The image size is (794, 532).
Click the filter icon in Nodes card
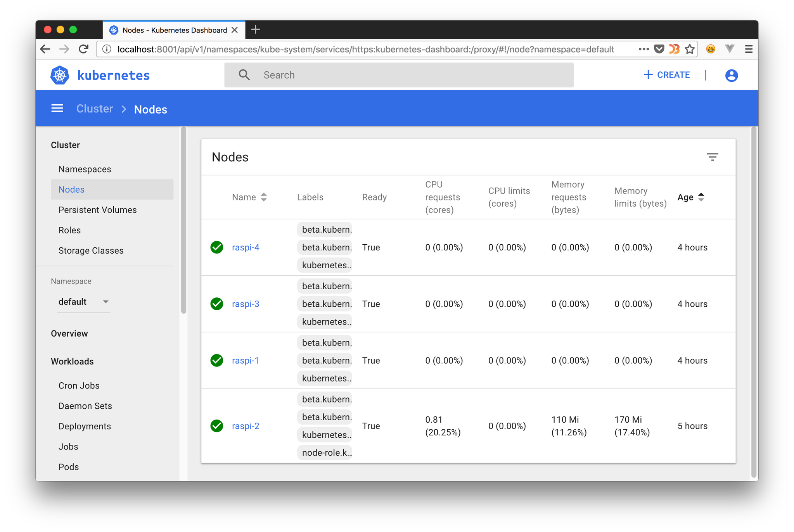click(x=712, y=157)
